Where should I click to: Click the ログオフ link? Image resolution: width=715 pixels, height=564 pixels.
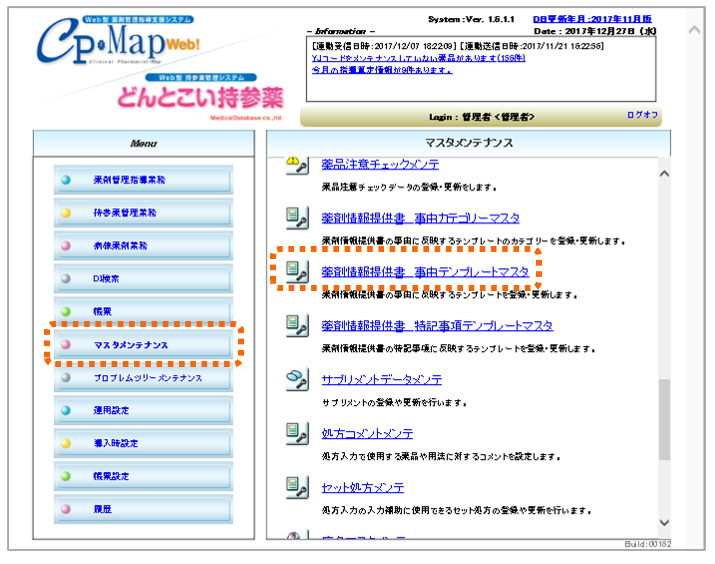coord(642,116)
